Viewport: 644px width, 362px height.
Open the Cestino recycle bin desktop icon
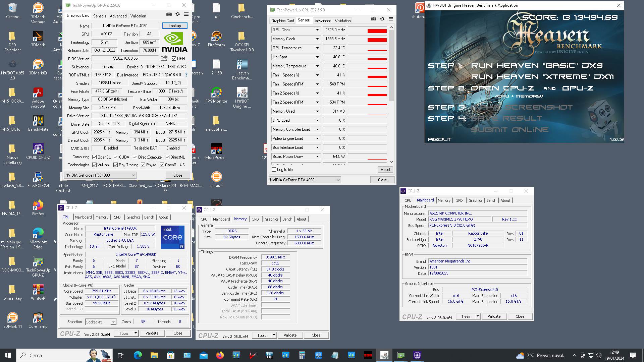[12, 11]
